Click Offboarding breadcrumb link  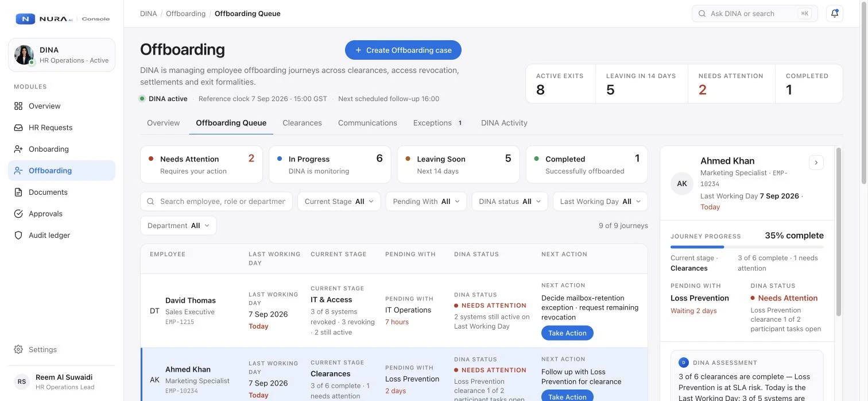pos(185,14)
